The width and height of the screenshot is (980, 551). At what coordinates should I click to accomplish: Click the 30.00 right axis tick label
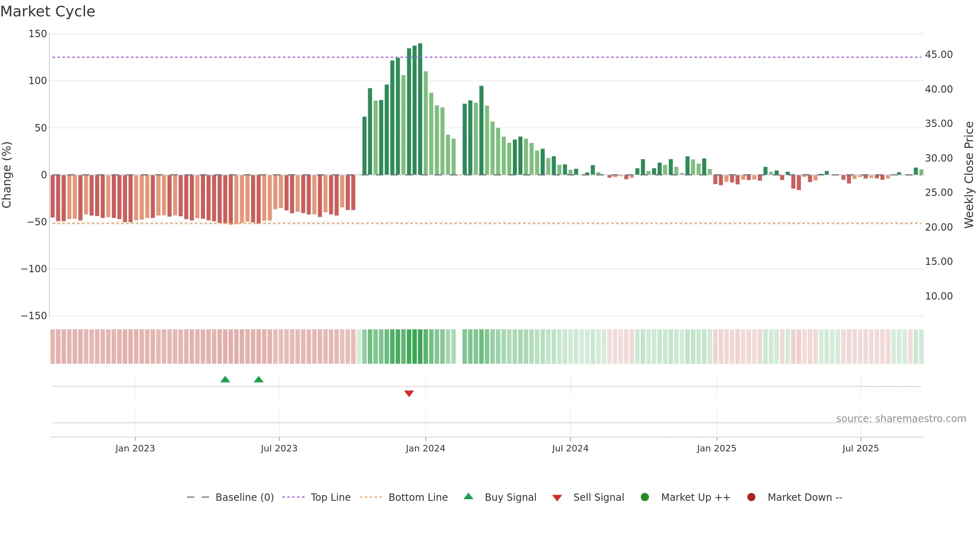pos(939,158)
